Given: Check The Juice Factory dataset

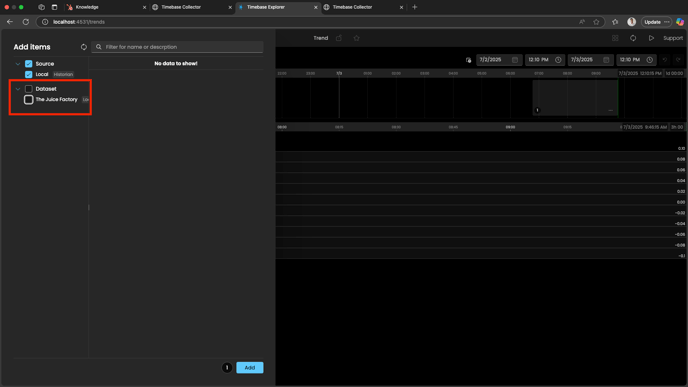Looking at the screenshot, I should pyautogui.click(x=29, y=100).
